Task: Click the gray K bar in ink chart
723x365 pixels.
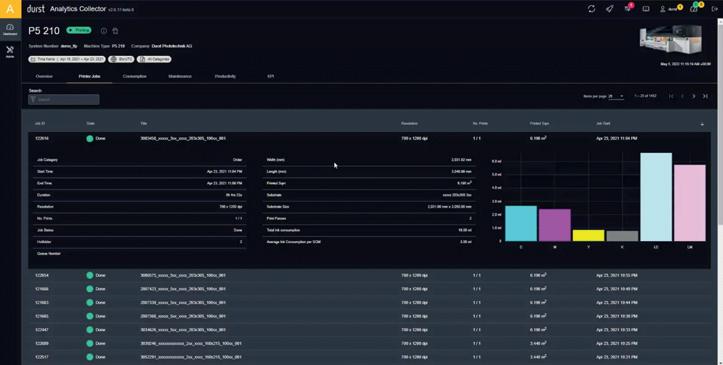Action: pos(622,236)
